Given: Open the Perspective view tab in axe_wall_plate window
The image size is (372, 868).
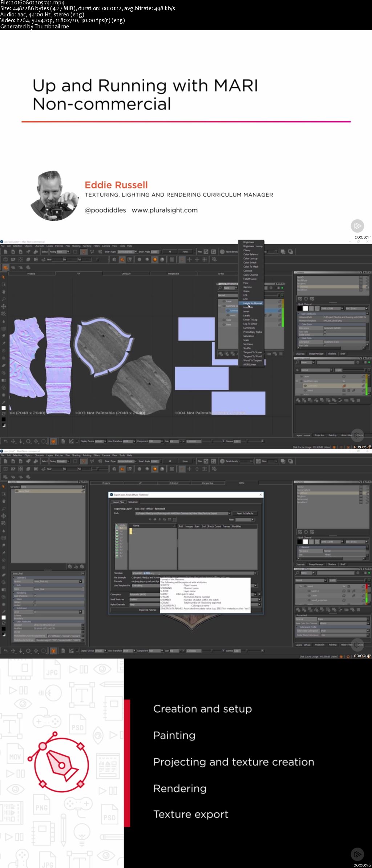Looking at the screenshot, I should (174, 273).
